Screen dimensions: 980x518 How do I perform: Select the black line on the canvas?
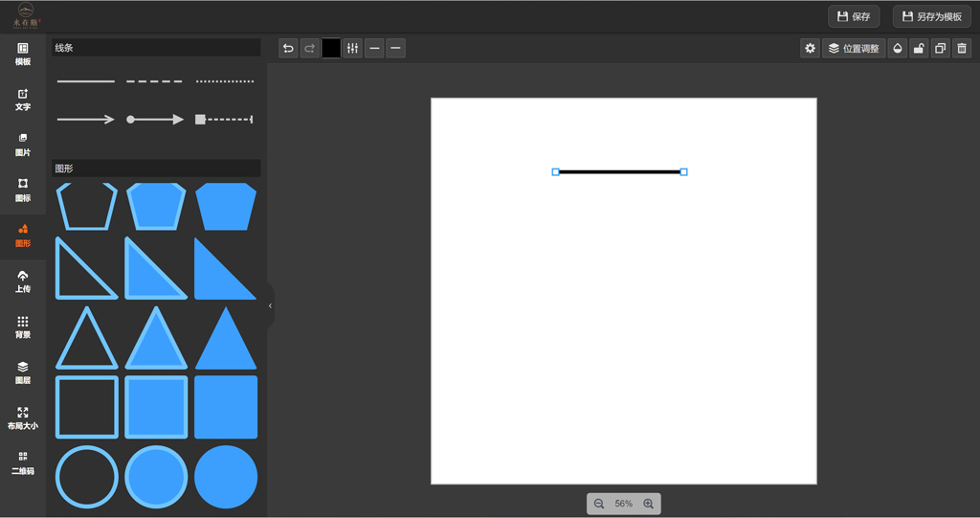[619, 172]
